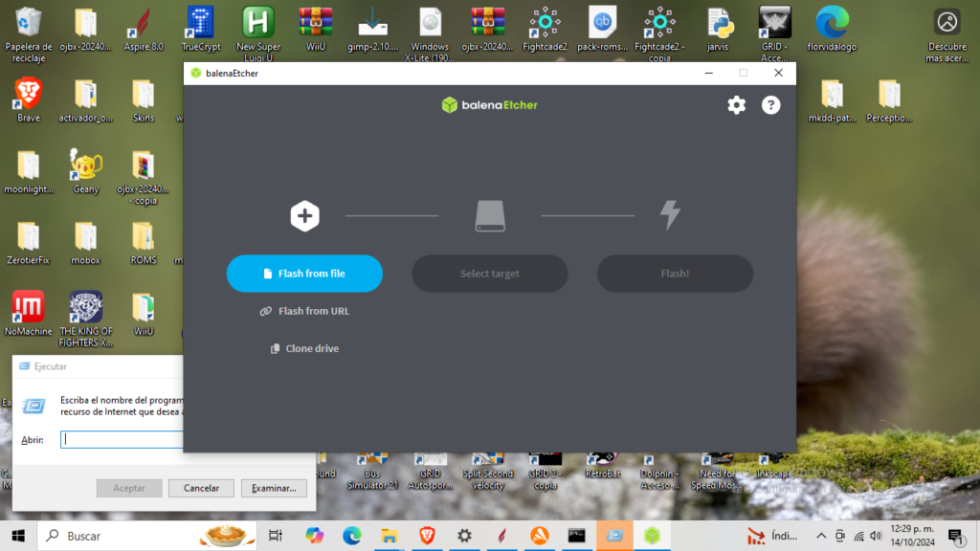Click the drive icon above Select target
Image resolution: width=980 pixels, height=551 pixels.
coord(490,216)
